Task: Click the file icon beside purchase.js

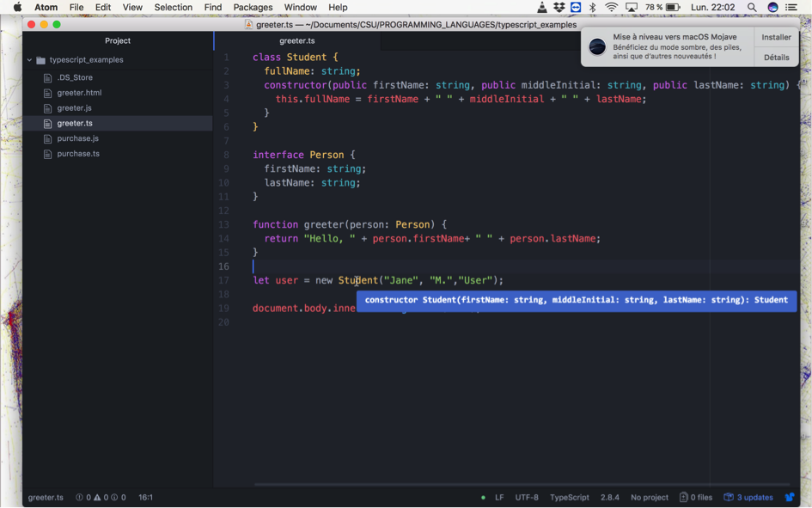Action: click(47, 138)
